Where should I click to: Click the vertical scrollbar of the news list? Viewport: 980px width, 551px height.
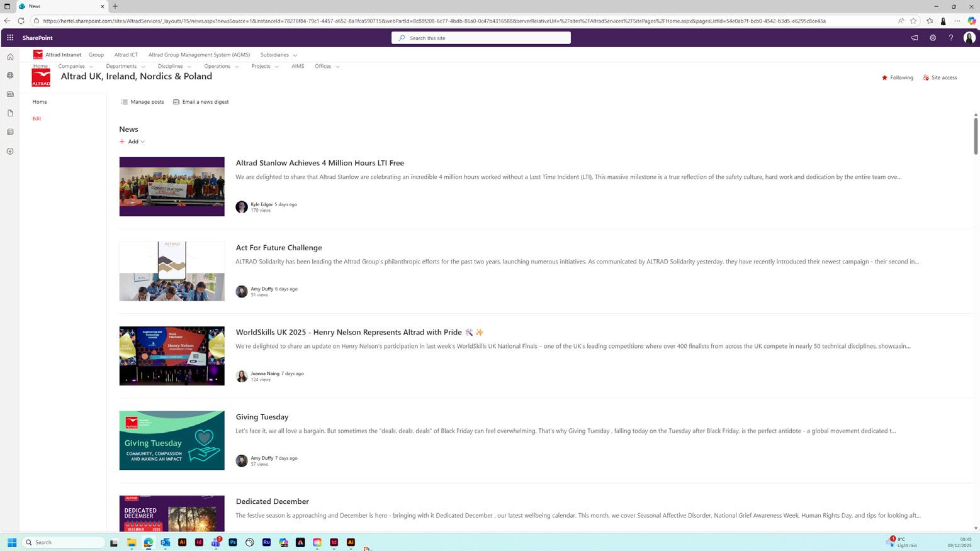point(976,135)
